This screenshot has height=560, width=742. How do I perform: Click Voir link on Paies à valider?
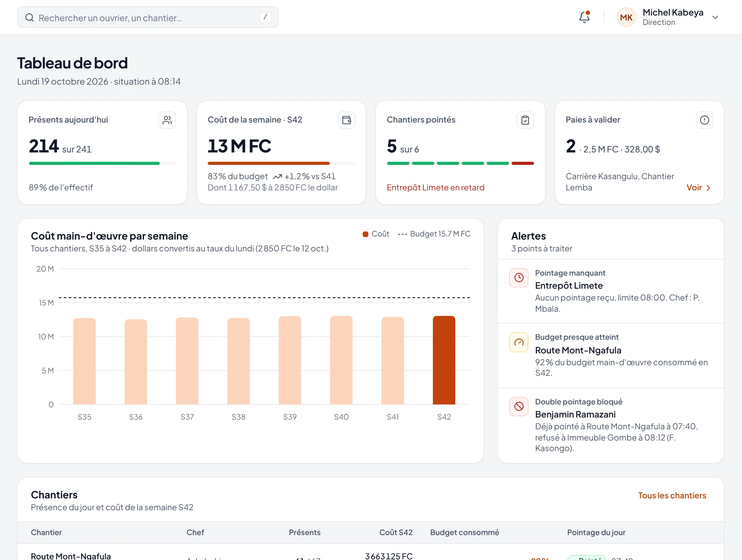coord(698,188)
